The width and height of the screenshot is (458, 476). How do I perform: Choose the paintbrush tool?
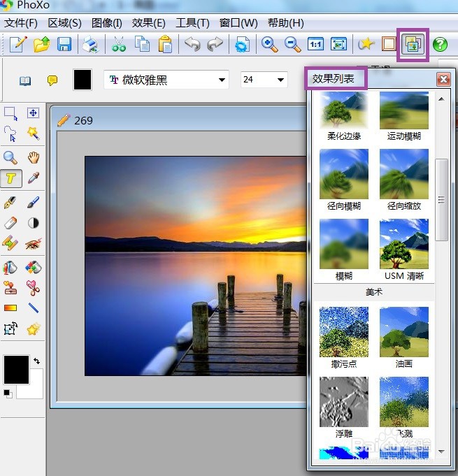33,202
